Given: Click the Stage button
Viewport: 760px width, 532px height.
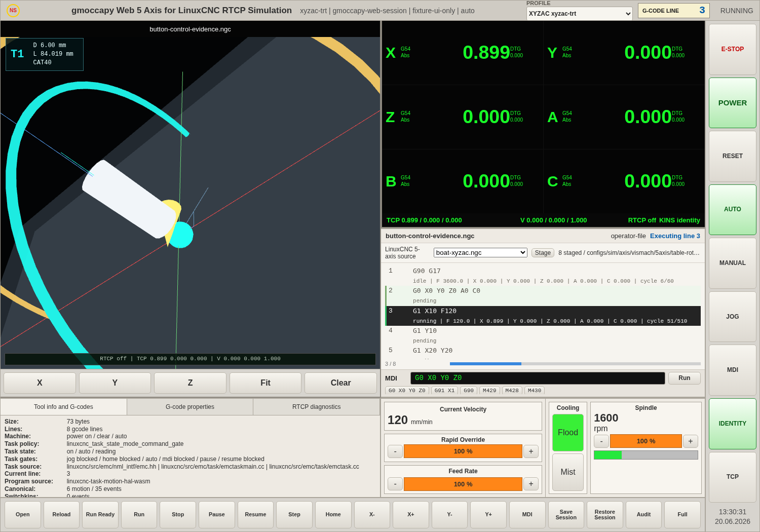Looking at the screenshot, I should pos(543,253).
